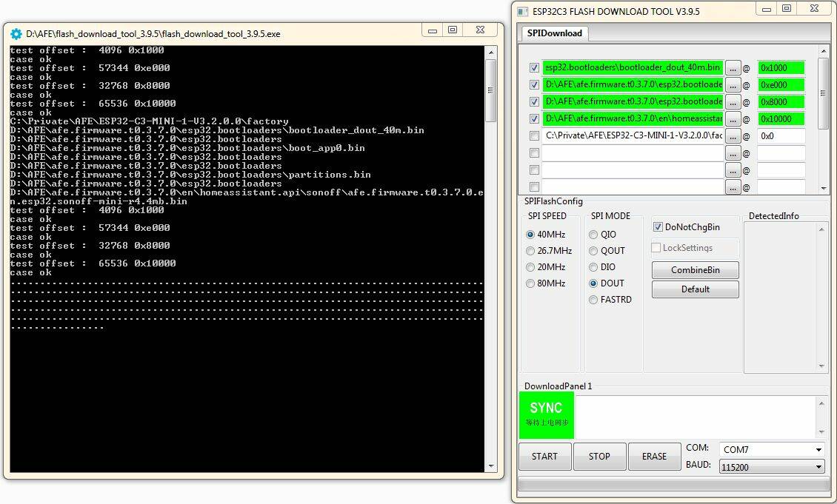Click the homeassistant firmware path field
This screenshot has width=837, height=504.
[x=633, y=119]
